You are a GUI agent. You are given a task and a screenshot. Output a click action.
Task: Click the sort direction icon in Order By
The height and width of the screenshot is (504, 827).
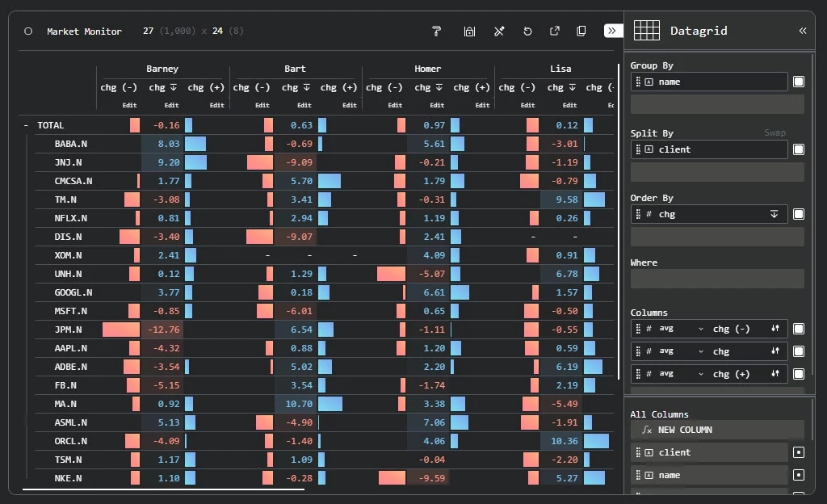774,214
